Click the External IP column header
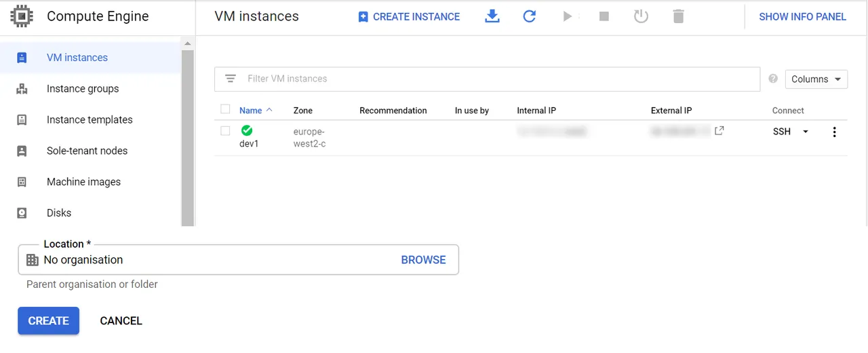The height and width of the screenshot is (353, 868). click(671, 110)
